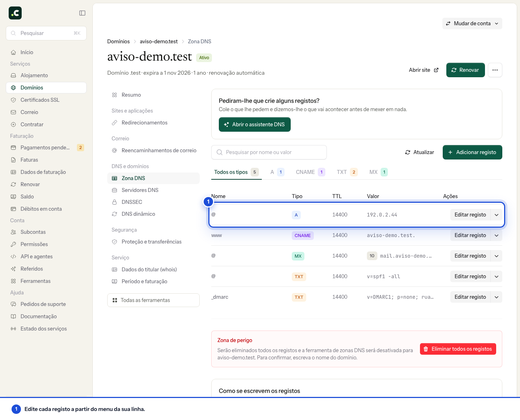Click the Correio envelope icon in sidebar
Screen dimensions: 520x420
(x=13, y=112)
